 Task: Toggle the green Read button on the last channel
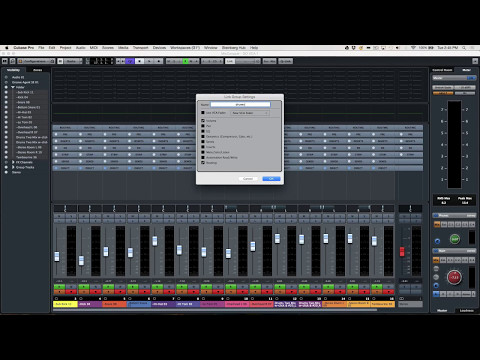coord(377,287)
